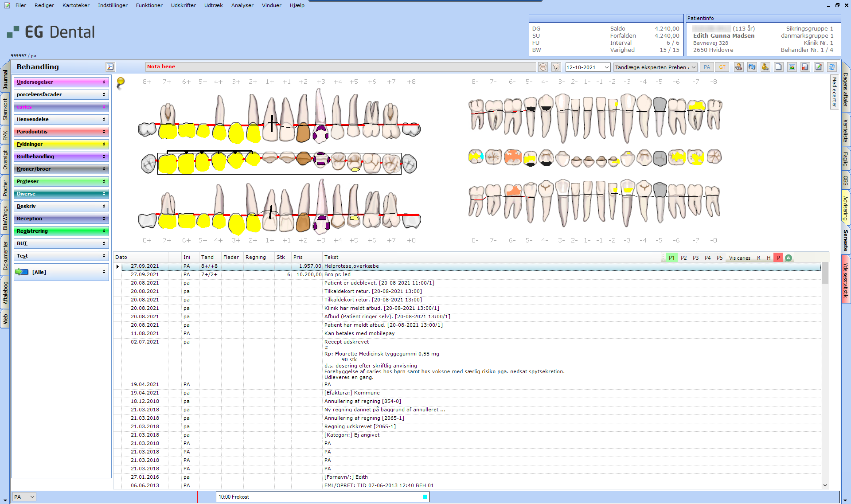Click the Dato column header
Screen dimensions: 851x504
coord(141,257)
